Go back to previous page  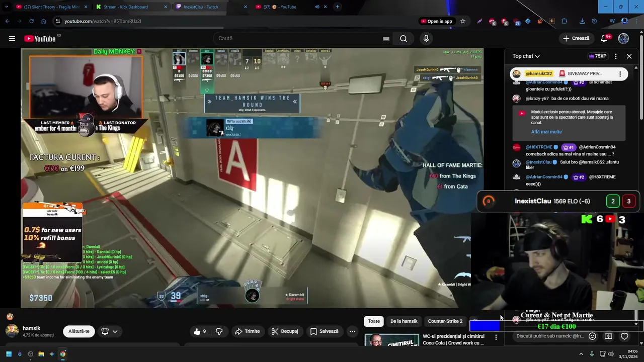[7, 21]
